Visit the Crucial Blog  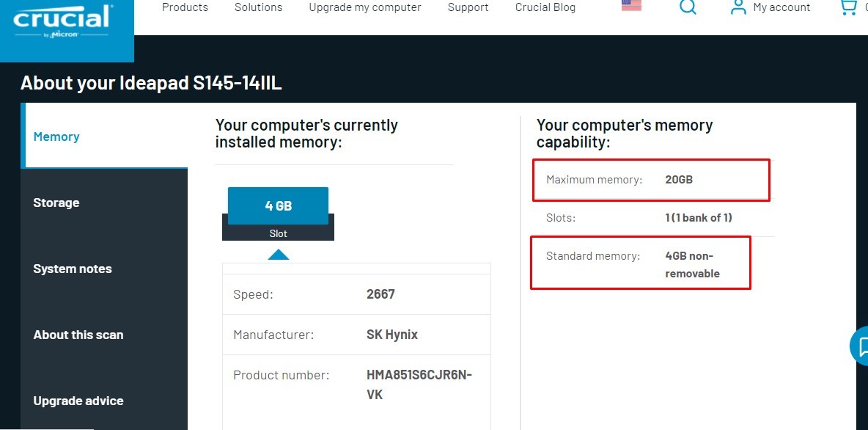click(x=545, y=7)
